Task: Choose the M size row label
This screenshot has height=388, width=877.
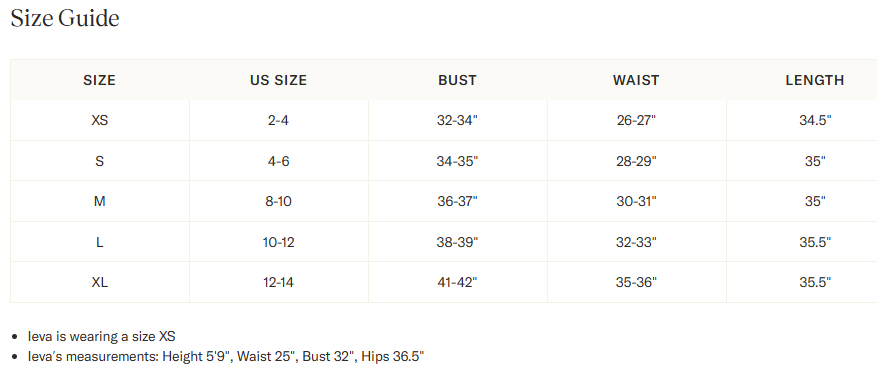Action: pyautogui.click(x=100, y=201)
